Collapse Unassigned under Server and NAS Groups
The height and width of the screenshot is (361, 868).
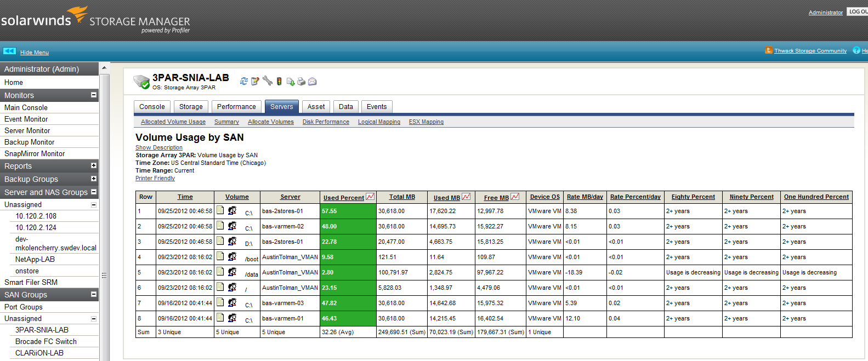(x=93, y=204)
